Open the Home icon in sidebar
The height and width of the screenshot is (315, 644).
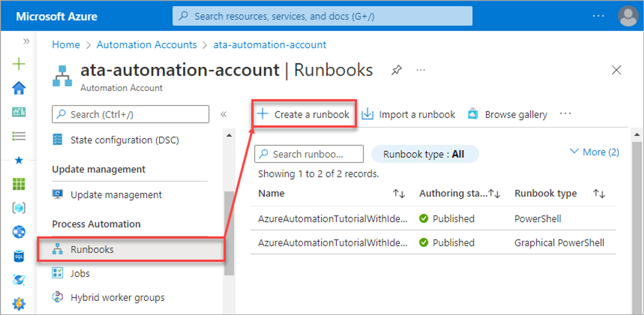point(19,88)
